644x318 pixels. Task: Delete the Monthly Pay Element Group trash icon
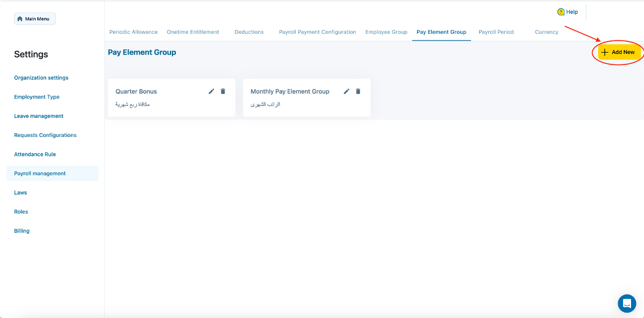(x=358, y=91)
